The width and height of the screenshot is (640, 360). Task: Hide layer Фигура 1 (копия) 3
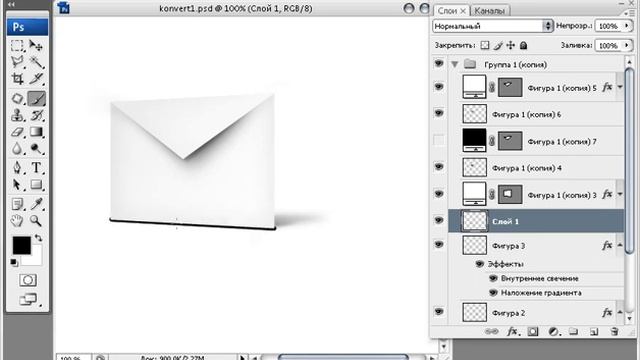pos(439,193)
